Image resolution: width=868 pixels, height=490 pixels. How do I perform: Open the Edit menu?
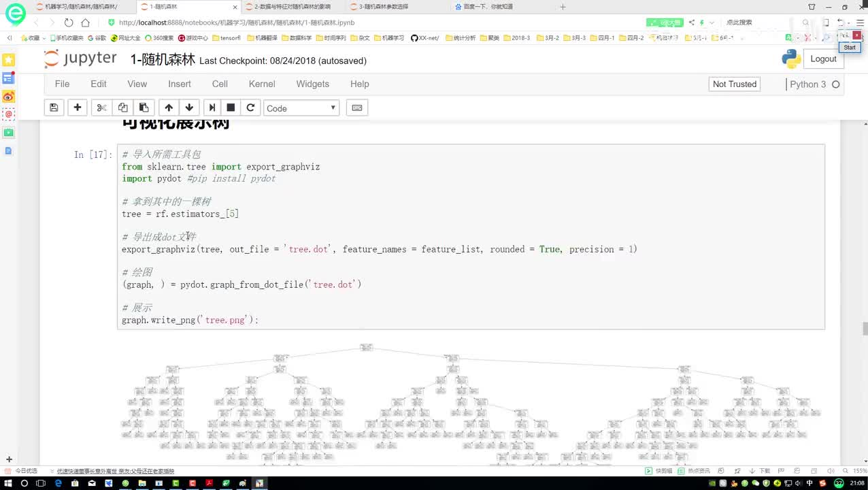point(99,84)
